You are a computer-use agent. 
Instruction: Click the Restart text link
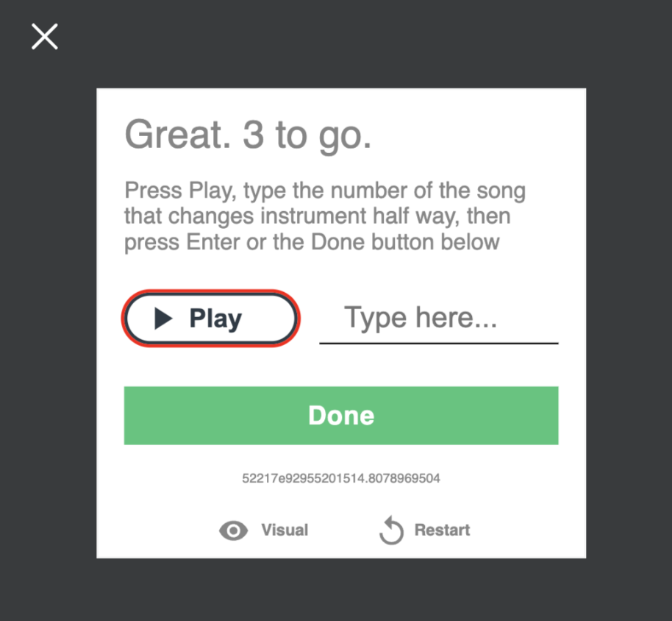(x=442, y=530)
